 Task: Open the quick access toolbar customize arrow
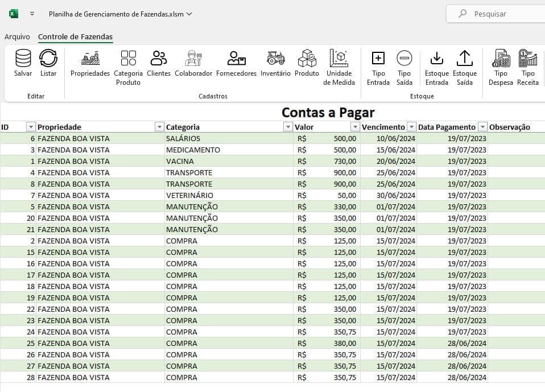[x=32, y=14]
